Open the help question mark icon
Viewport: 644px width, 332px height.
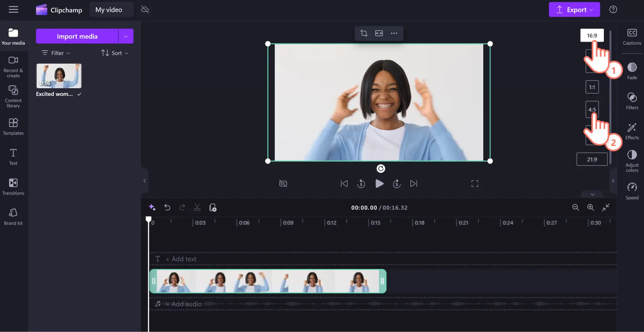(x=613, y=10)
